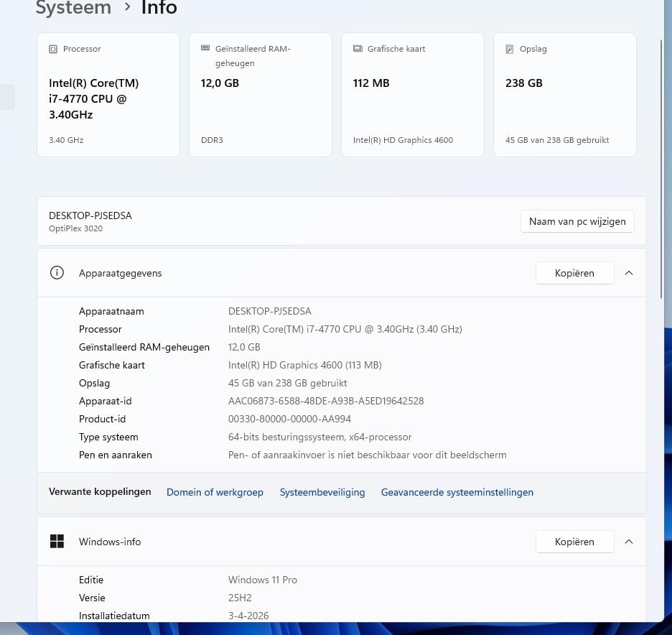This screenshot has width=672, height=635.
Task: Open Geavanceerde systeeminstellingen link
Action: pos(457,492)
